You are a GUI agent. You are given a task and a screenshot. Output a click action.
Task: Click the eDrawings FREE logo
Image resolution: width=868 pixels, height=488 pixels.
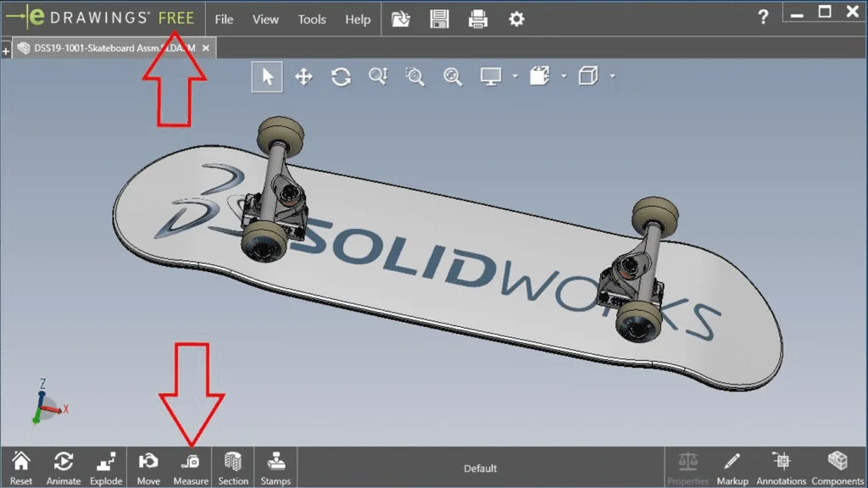pos(100,17)
